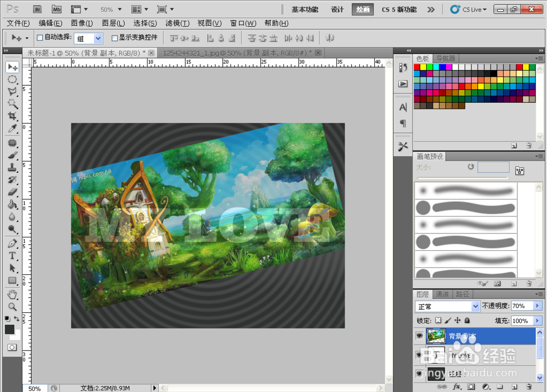Select the Zoom tool
This screenshot has height=392, width=547.
(12, 307)
